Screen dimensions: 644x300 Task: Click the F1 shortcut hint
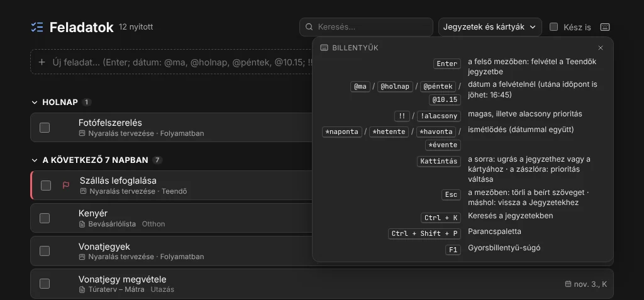pyautogui.click(x=453, y=250)
